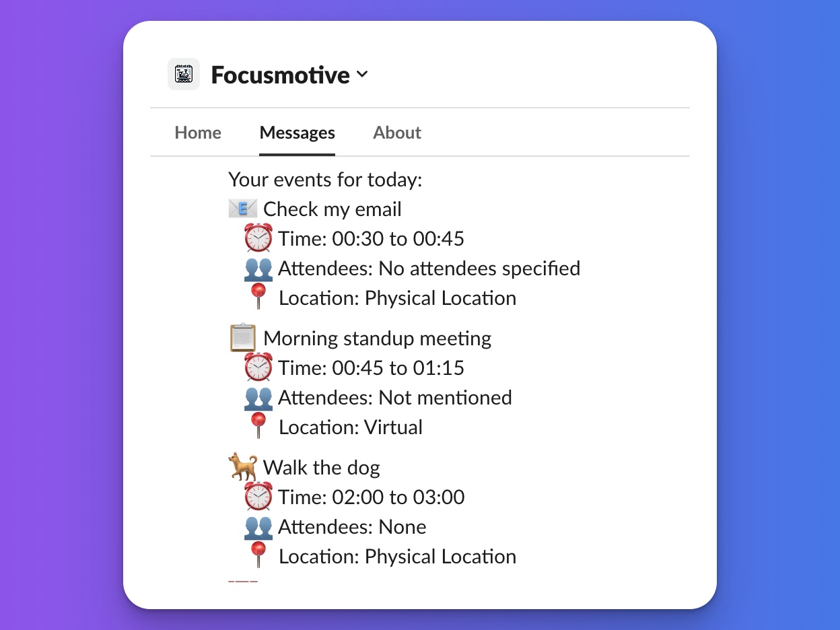The height and width of the screenshot is (630, 840).
Task: Click the email envelope emoji icon
Action: click(242, 209)
